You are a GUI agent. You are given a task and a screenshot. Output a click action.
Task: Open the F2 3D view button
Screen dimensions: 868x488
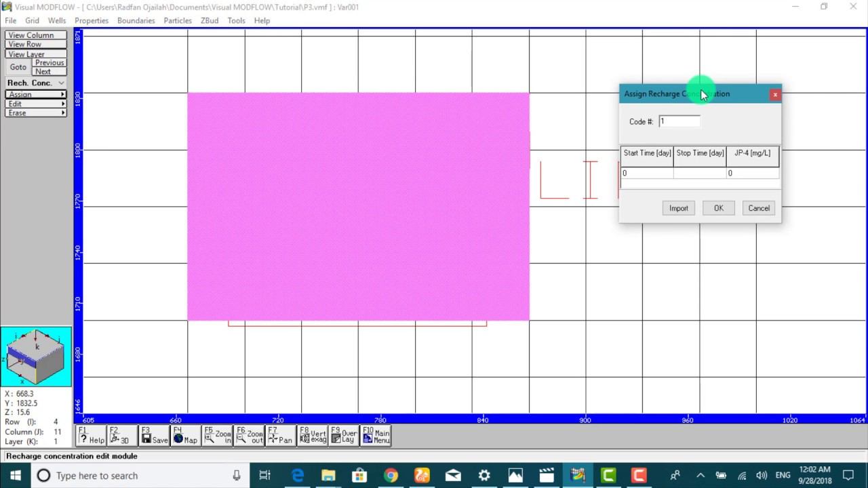pos(121,436)
